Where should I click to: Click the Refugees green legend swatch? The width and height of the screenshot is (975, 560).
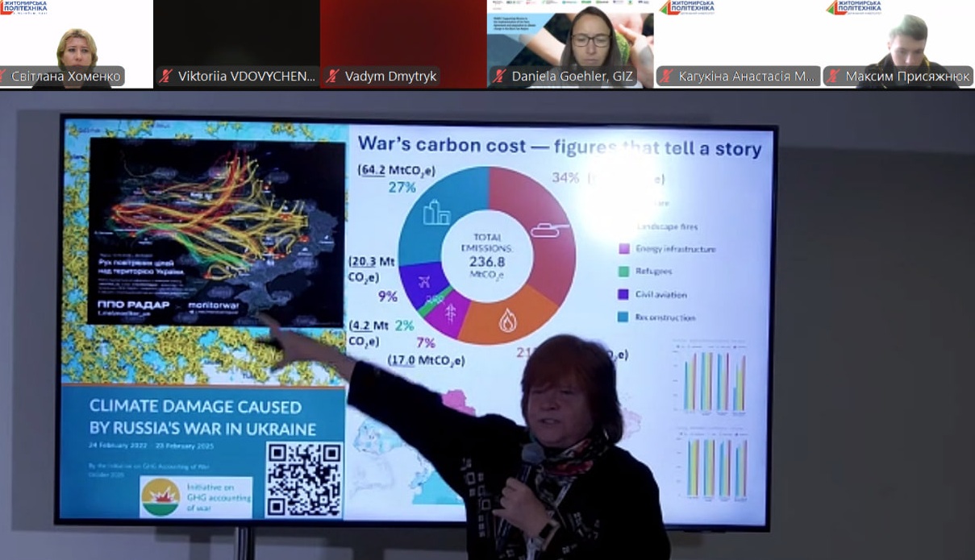[623, 272]
